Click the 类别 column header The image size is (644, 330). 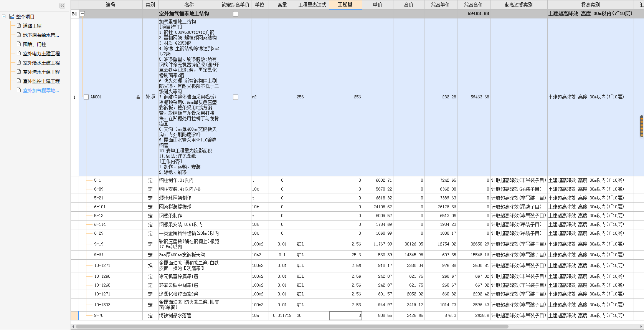pyautogui.click(x=150, y=5)
